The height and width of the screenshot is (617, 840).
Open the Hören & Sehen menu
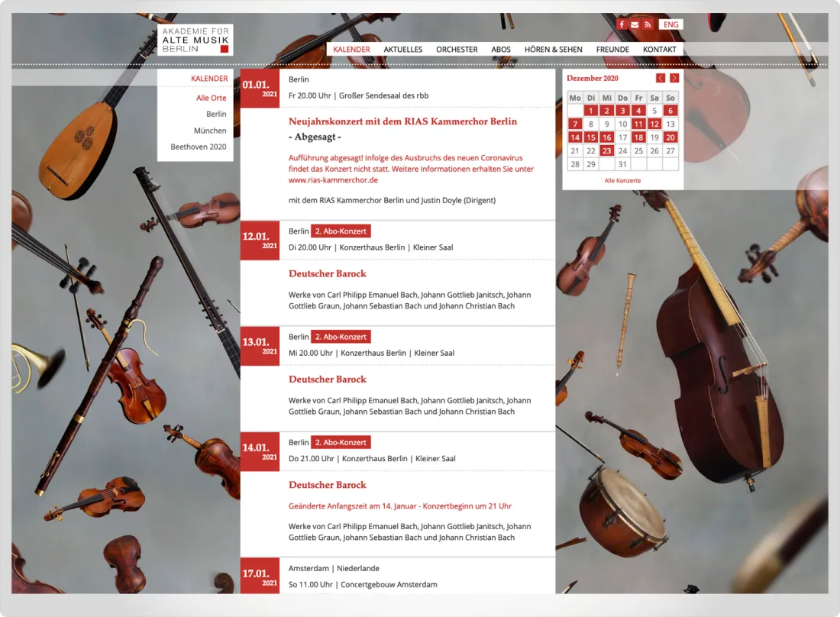[x=554, y=50]
